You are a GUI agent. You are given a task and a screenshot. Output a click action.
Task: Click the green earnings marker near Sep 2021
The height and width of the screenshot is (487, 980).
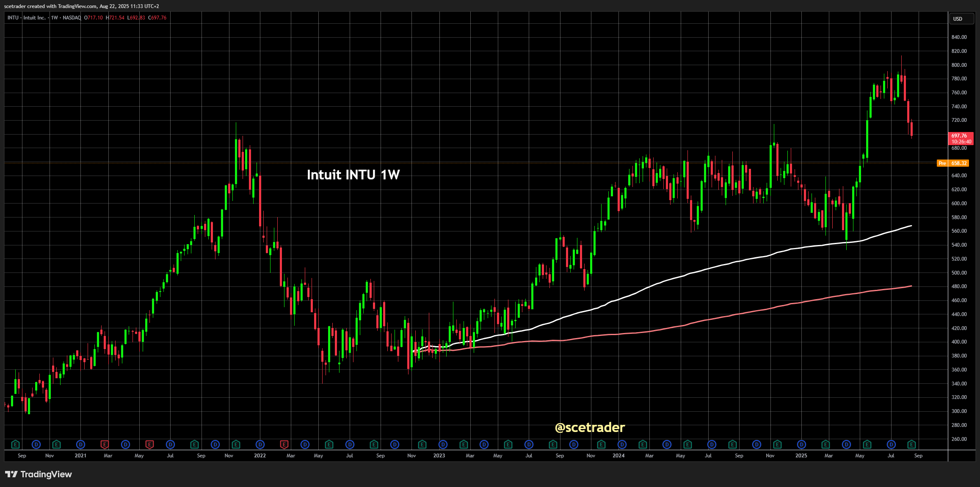194,444
